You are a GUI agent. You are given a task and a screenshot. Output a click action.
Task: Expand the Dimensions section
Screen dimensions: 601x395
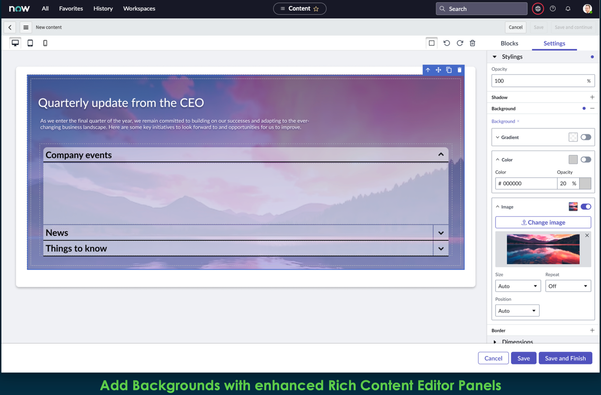point(494,341)
